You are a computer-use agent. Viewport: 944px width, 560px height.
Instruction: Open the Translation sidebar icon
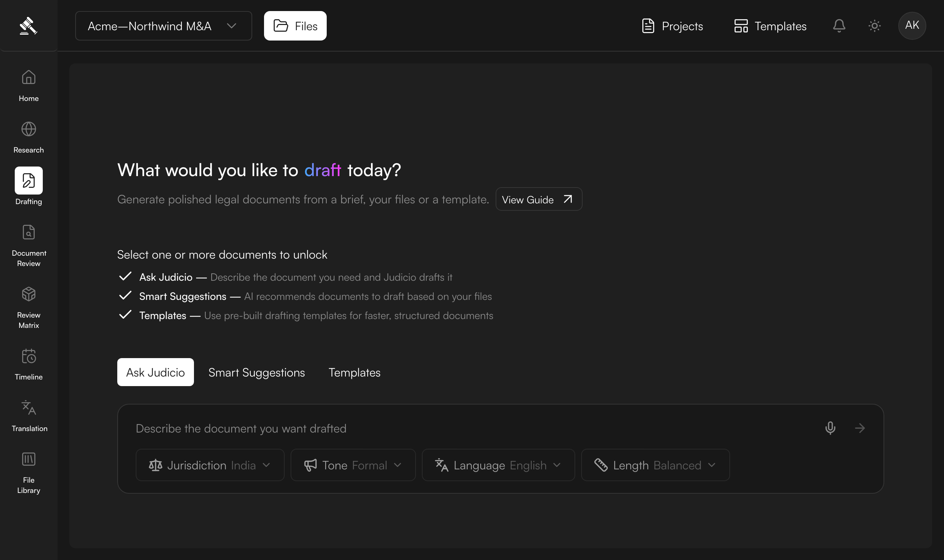point(29,407)
